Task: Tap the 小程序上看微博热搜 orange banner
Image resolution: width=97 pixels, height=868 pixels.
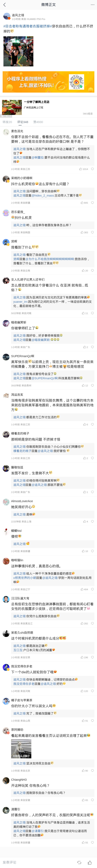Action: [x=48, y=82]
